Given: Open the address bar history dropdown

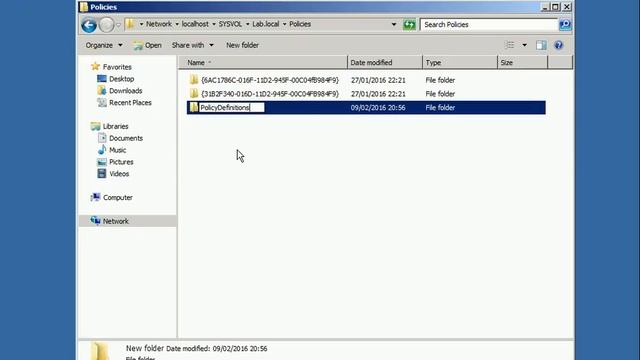Looking at the screenshot, I should click(394, 24).
